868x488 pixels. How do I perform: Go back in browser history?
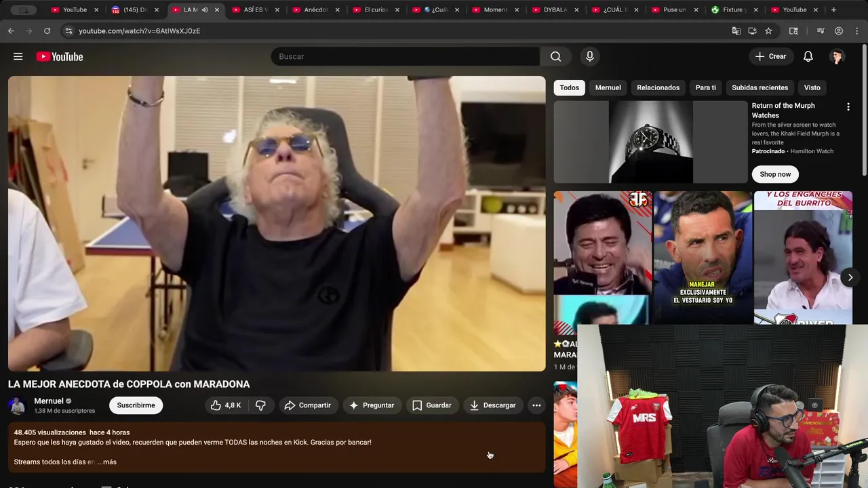click(x=11, y=30)
